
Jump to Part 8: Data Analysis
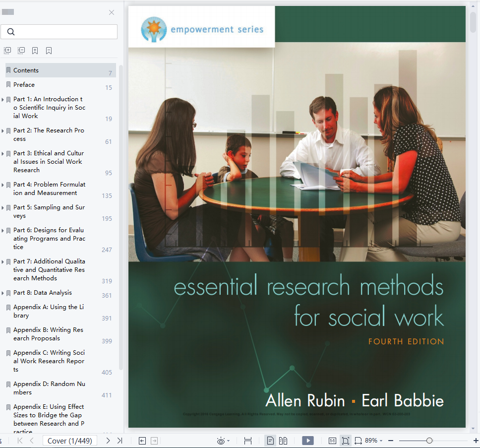point(43,293)
